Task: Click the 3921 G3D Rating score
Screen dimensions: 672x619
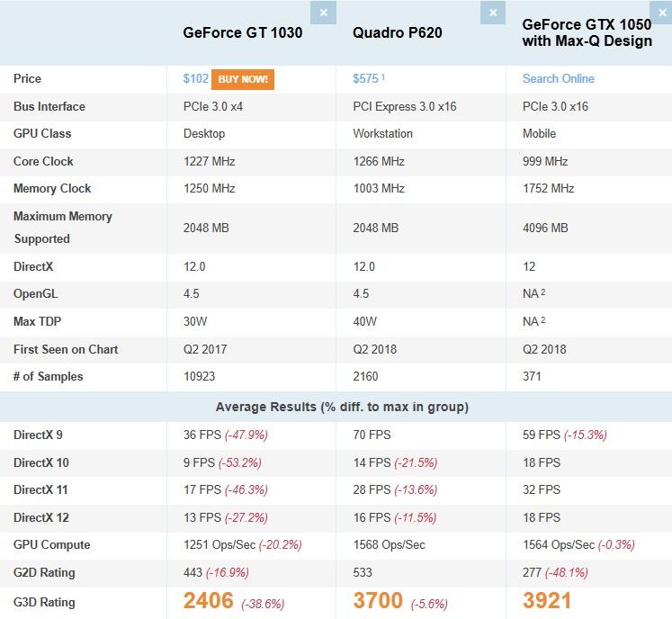Action: (547, 601)
